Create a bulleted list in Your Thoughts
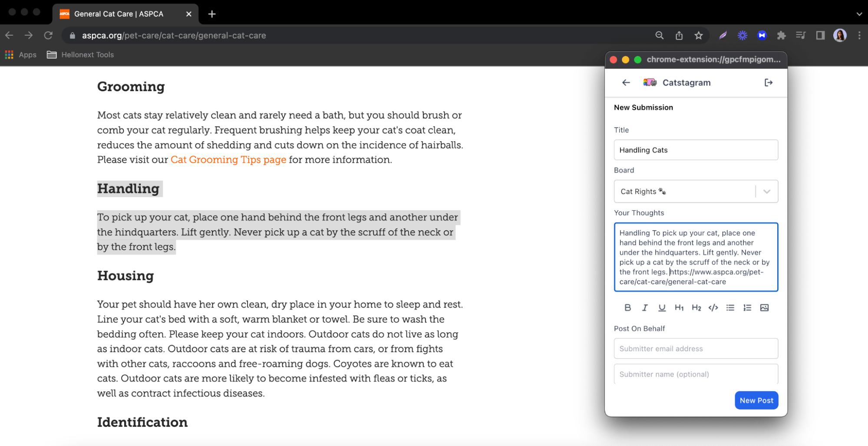The height and width of the screenshot is (446, 868). coord(730,307)
